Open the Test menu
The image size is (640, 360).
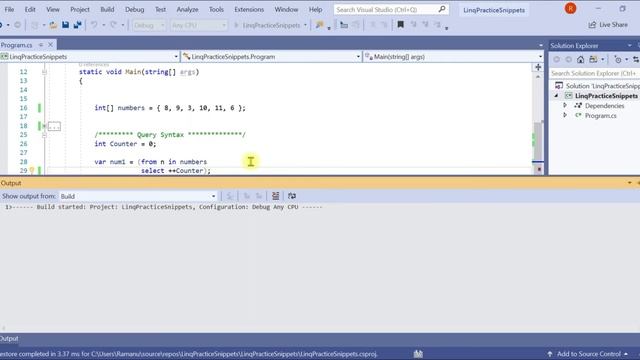click(160, 9)
